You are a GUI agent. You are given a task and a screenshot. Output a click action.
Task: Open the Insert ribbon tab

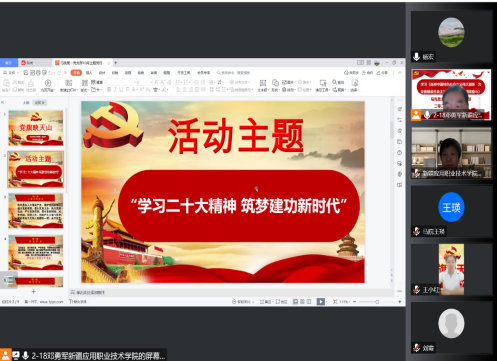89,73
